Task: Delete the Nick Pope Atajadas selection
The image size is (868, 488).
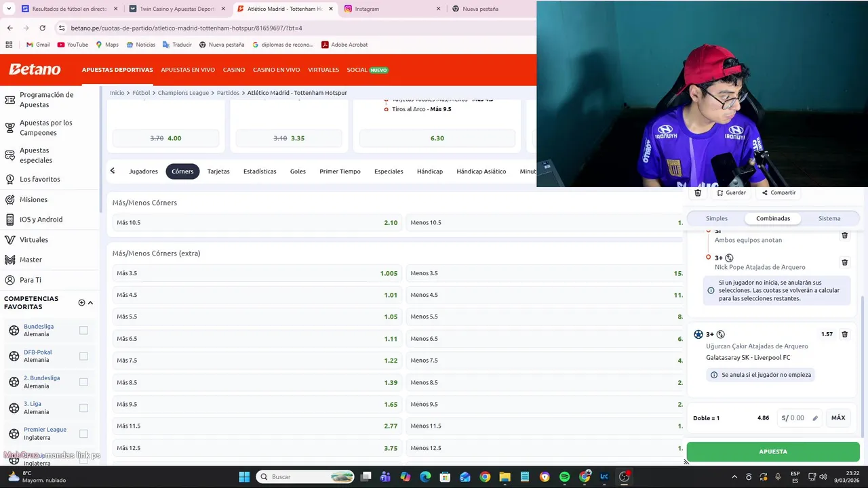Action: pos(844,262)
